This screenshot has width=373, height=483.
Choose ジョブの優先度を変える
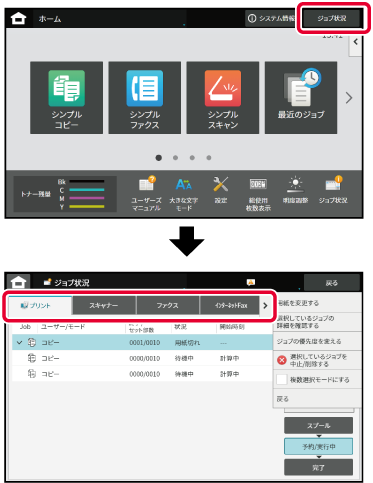(317, 341)
